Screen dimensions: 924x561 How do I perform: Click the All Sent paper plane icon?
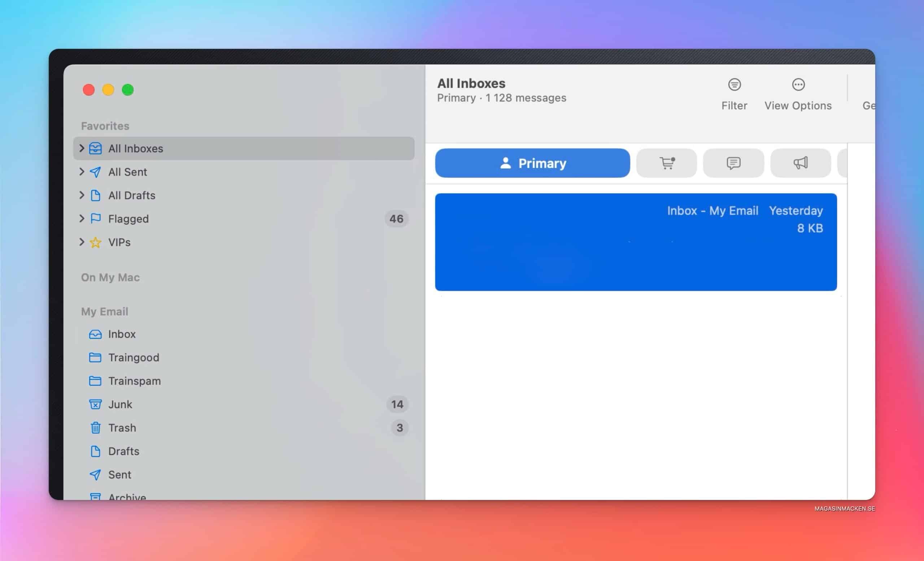click(x=95, y=172)
